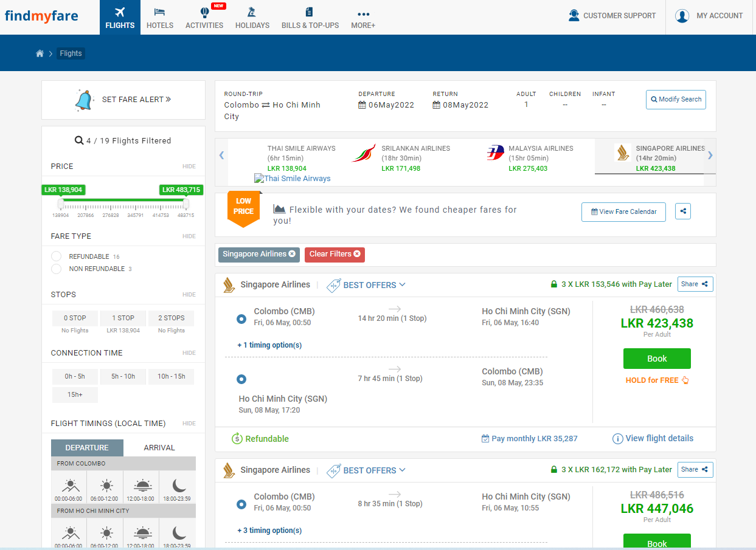The width and height of the screenshot is (756, 550).
Task: Select return 7 hr 45 min flight radio
Action: pos(241,379)
